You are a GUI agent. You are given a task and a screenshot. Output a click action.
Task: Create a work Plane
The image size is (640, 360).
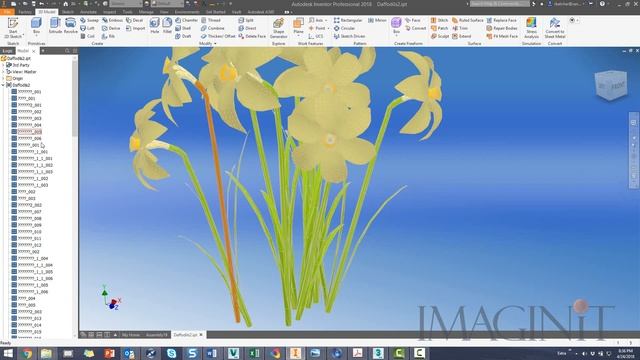click(298, 26)
